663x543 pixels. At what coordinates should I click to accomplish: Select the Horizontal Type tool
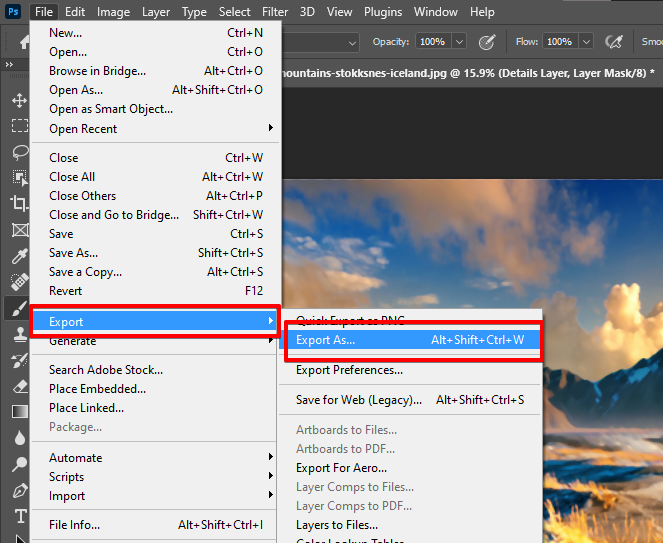point(20,516)
